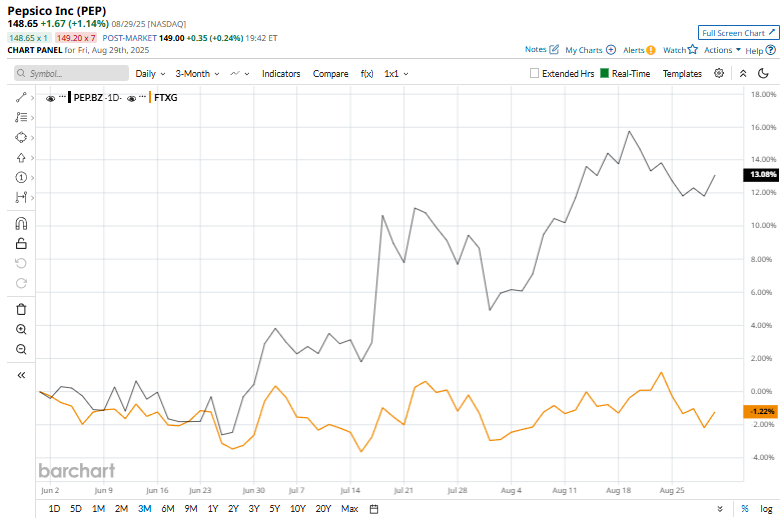Open the Templates menu
This screenshot has width=783, height=530.
click(x=682, y=73)
